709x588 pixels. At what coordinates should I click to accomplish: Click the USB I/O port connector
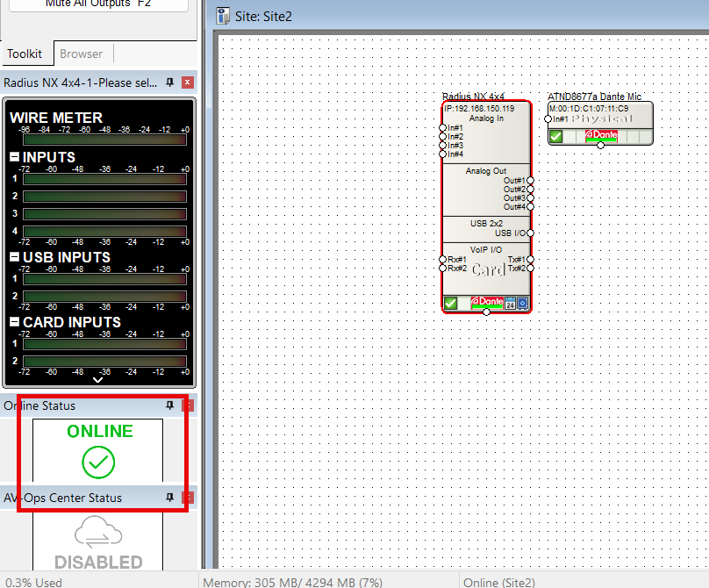pyautogui.click(x=530, y=233)
